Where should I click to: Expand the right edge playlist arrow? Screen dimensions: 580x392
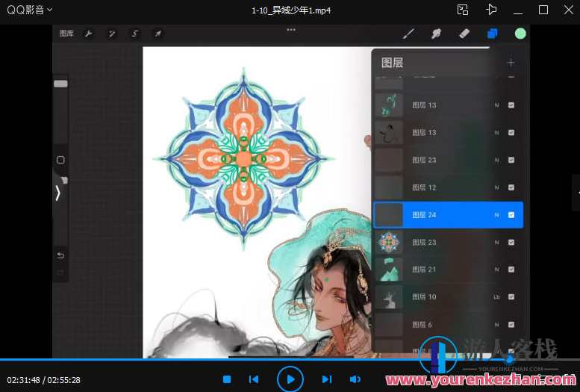tap(577, 193)
